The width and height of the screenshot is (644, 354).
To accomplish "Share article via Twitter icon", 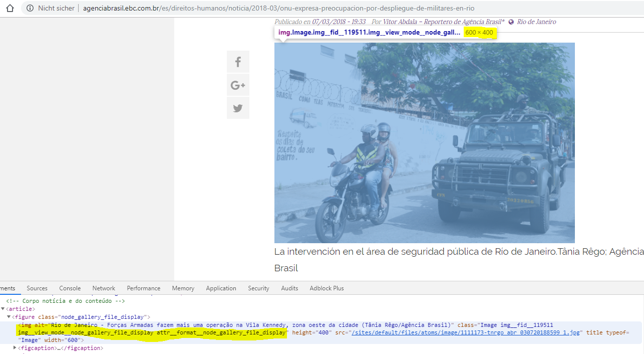I will coord(238,108).
